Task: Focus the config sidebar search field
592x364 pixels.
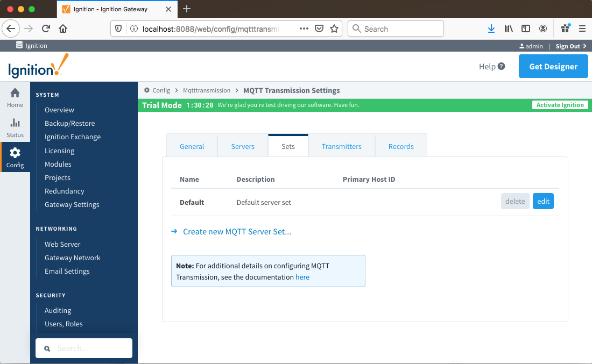Action: pyautogui.click(x=84, y=348)
